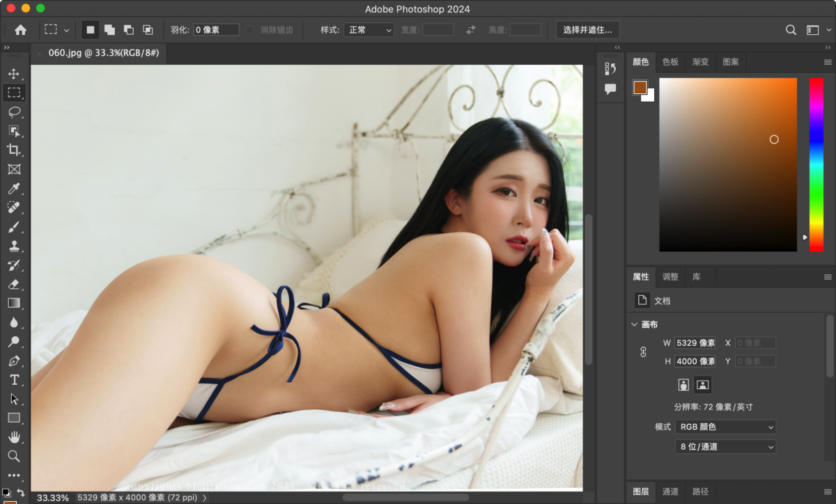Click the zoom percentage field showing 33.33%
The image size is (836, 504).
coord(53,498)
